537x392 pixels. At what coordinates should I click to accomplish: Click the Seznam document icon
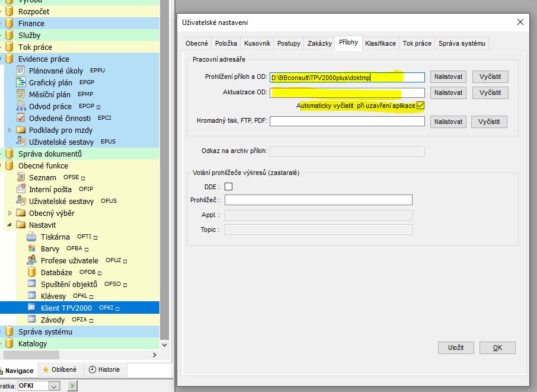[x=21, y=177]
